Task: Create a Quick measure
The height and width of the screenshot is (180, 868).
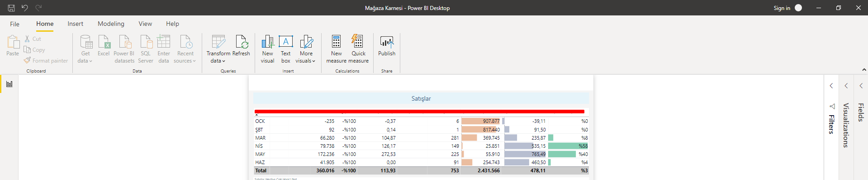Action: tap(358, 49)
